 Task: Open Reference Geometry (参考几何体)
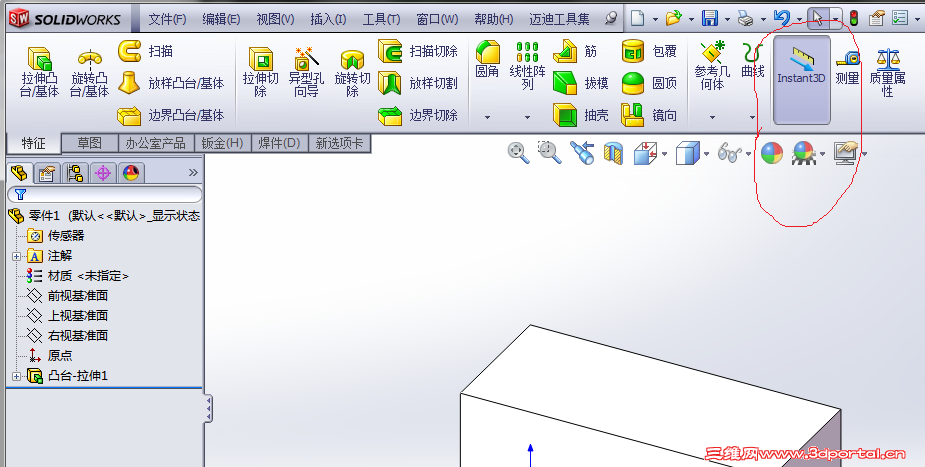712,66
